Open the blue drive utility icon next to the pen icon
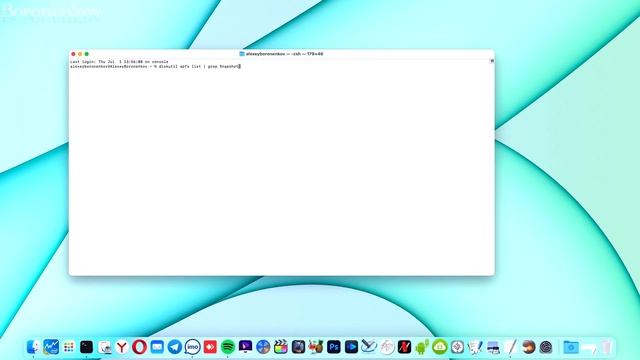This screenshot has height=360, width=640. pyautogui.click(x=493, y=347)
